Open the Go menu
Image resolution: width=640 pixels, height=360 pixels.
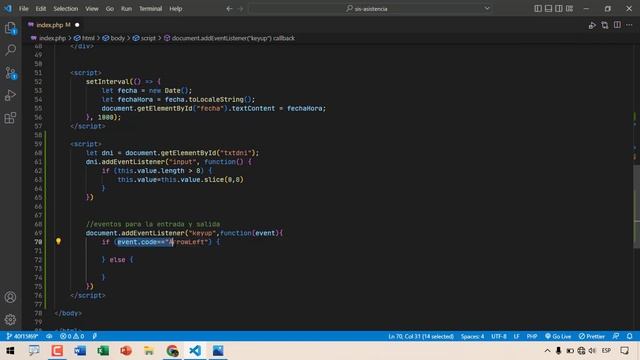[x=109, y=9]
